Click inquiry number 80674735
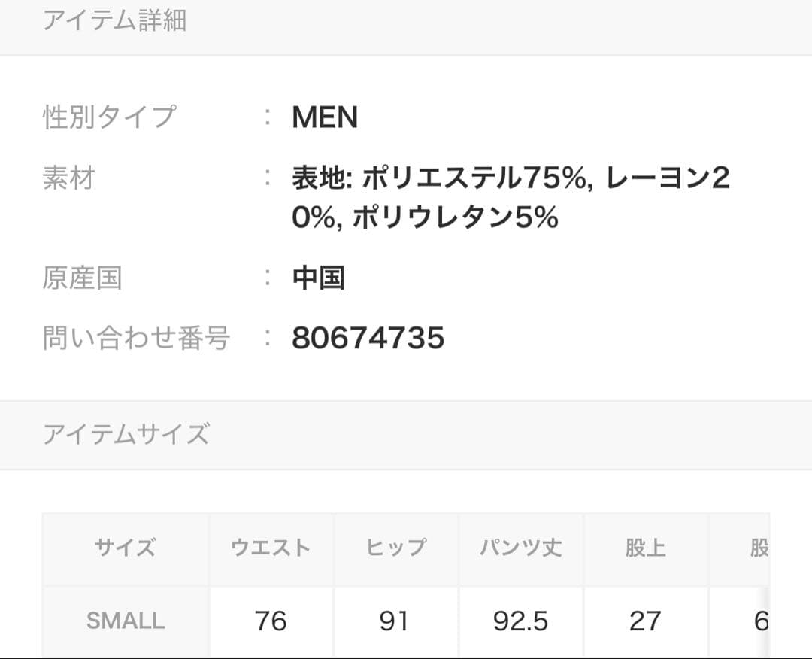 pos(368,339)
